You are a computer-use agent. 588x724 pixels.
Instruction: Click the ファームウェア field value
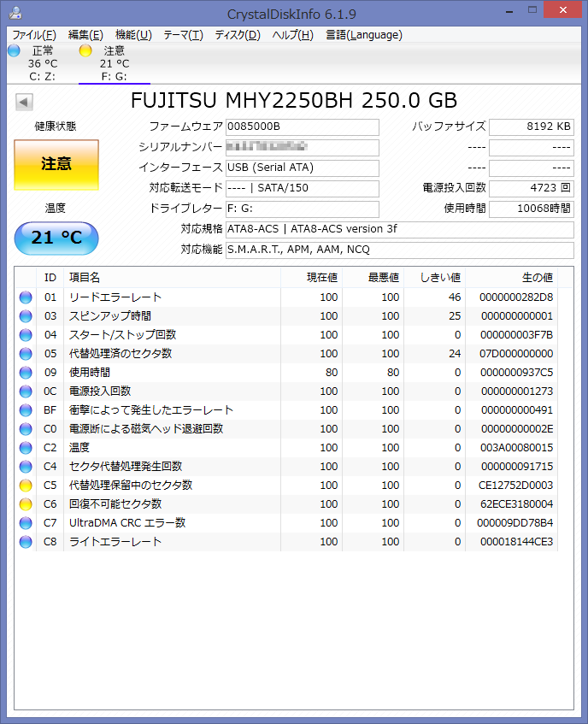[302, 127]
